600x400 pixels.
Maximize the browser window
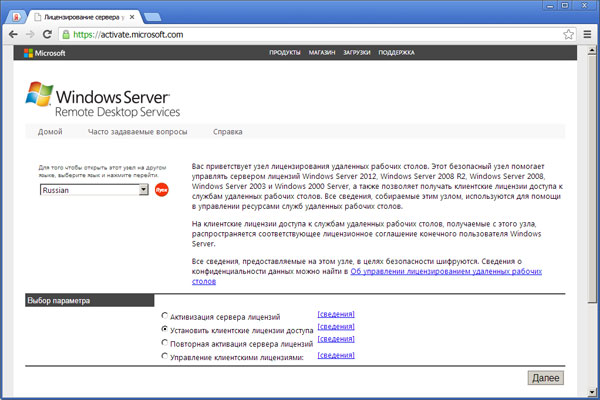pyautogui.click(x=565, y=6)
